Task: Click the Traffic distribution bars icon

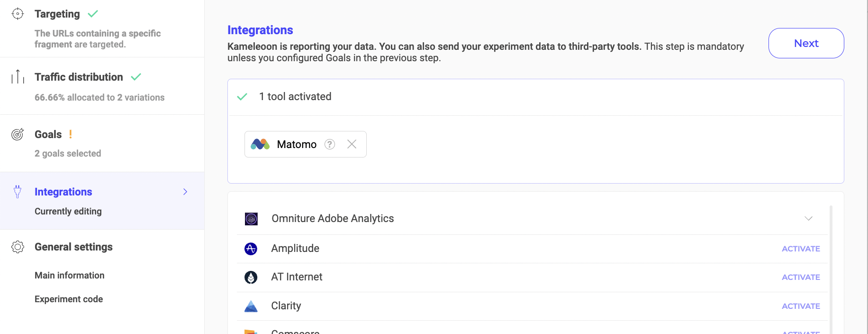Action: tap(18, 77)
